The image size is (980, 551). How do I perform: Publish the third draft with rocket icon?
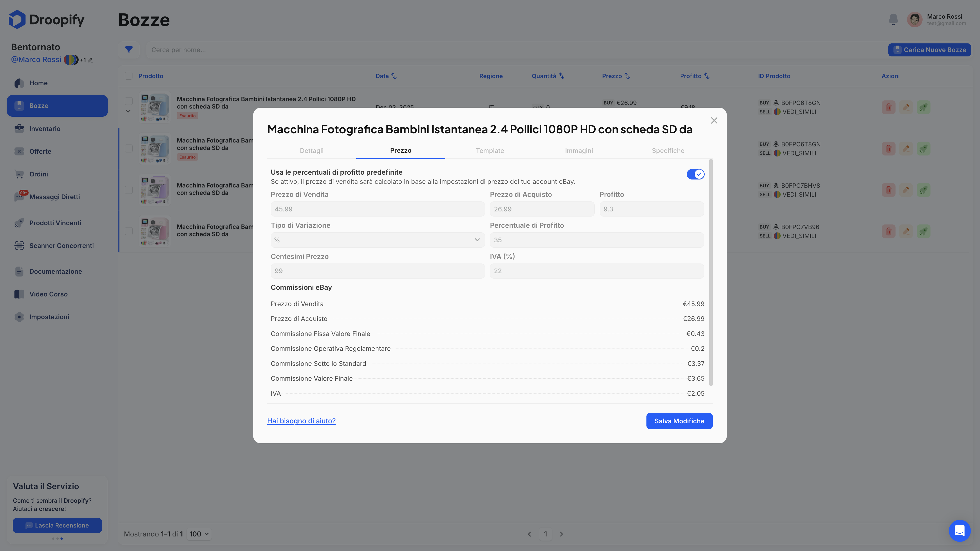coord(923,190)
